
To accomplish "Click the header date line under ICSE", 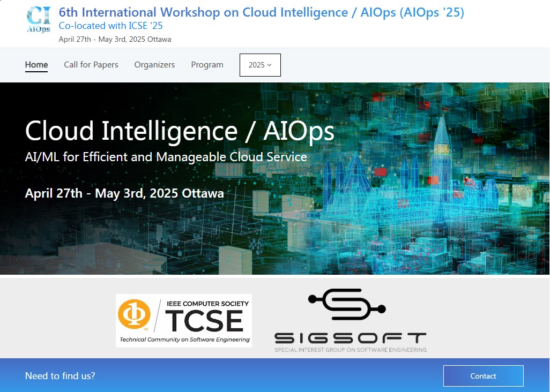I will pyautogui.click(x=115, y=39).
